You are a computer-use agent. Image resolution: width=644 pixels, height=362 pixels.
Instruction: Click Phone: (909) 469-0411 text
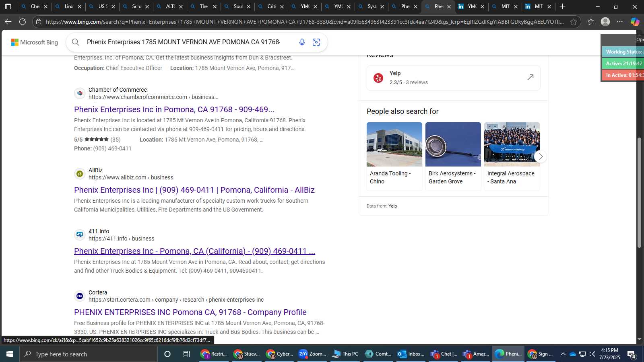(x=103, y=148)
